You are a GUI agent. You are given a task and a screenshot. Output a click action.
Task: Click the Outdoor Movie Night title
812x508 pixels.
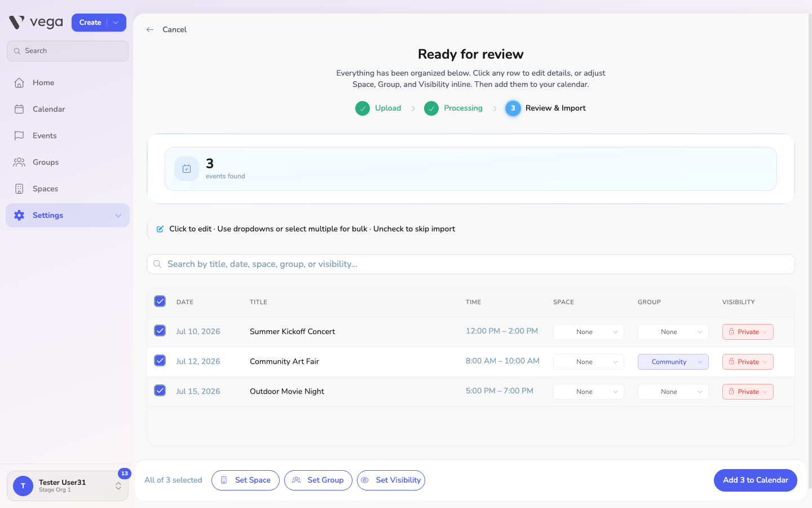pyautogui.click(x=287, y=391)
